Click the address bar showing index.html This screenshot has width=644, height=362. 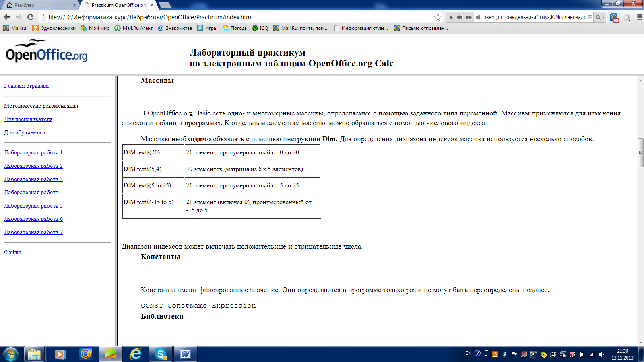point(239,17)
